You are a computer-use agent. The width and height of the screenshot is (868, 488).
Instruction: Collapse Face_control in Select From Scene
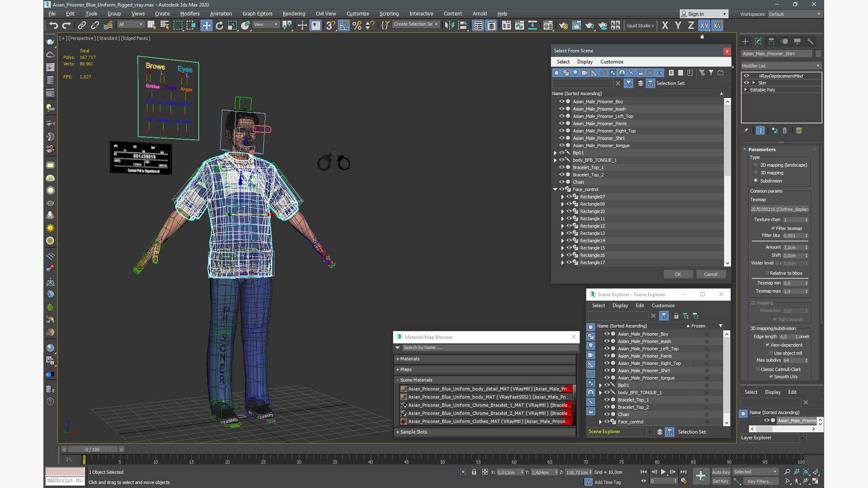[x=555, y=189]
